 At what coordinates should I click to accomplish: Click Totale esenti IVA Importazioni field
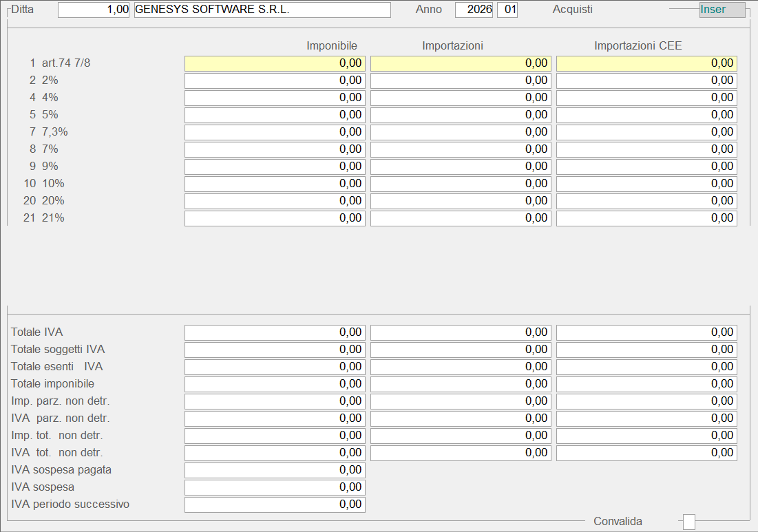[461, 367]
